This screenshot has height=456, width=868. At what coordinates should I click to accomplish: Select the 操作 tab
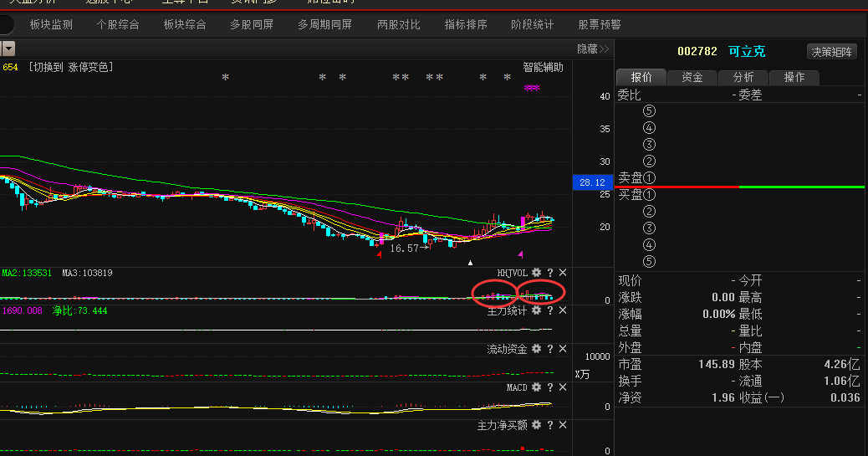[794, 77]
